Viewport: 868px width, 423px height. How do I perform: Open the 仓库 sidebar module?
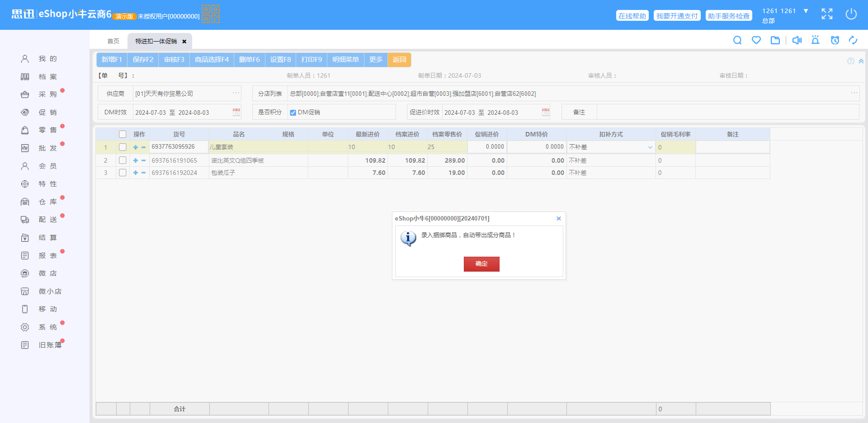[40, 202]
